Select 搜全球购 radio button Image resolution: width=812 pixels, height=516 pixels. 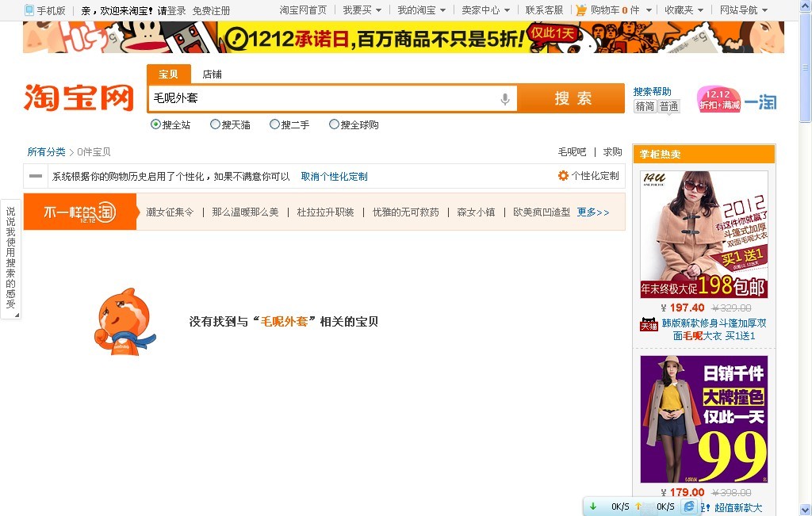(x=334, y=124)
